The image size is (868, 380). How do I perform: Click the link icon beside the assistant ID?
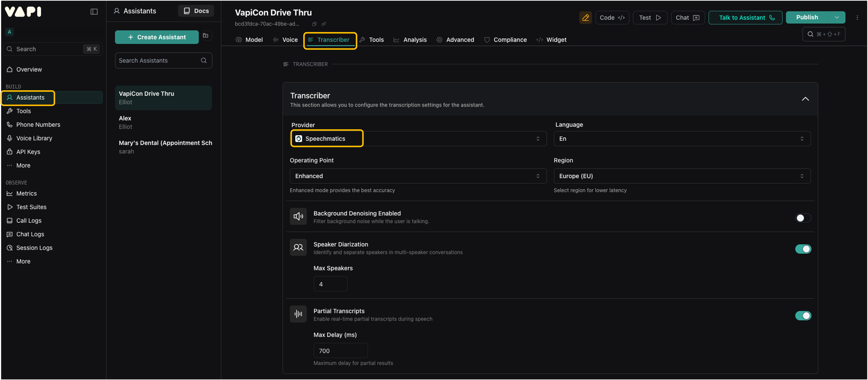click(323, 24)
